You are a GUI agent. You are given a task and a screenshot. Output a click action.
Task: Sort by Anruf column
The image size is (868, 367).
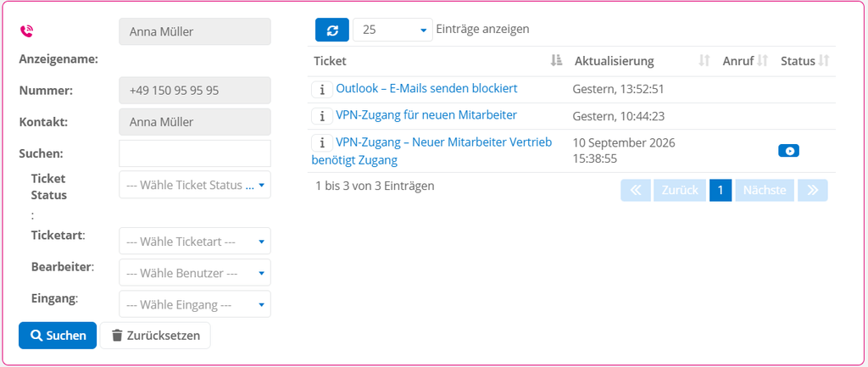pos(763,61)
